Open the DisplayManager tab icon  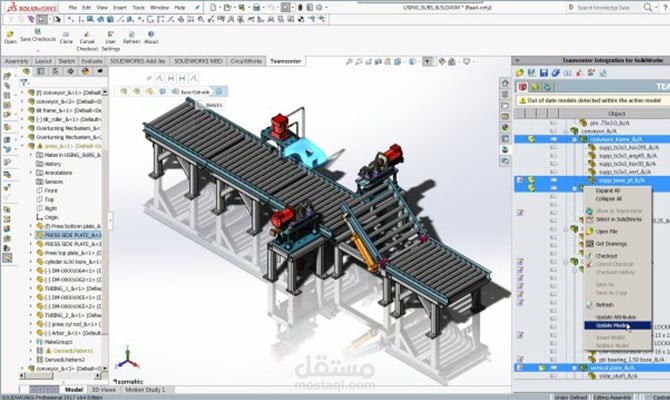click(85, 71)
